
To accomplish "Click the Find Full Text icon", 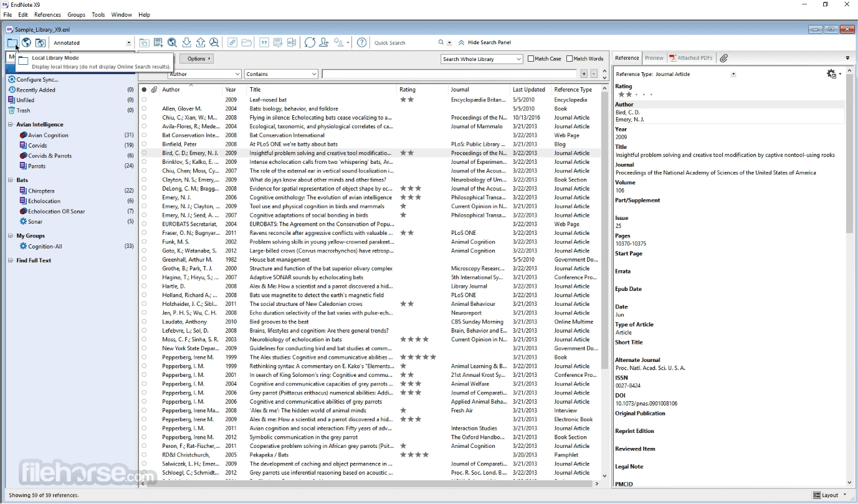I will [214, 42].
